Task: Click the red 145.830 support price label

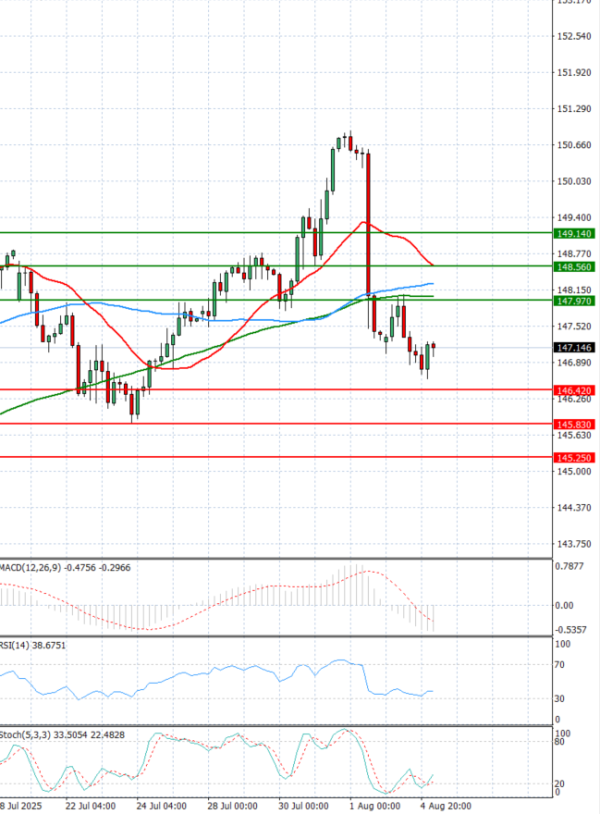Action: (574, 425)
